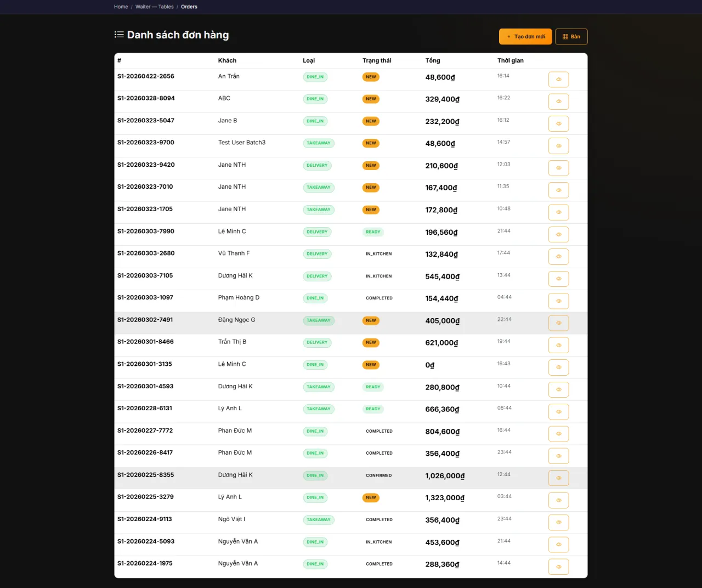Click the Thời gian column header

click(511, 60)
